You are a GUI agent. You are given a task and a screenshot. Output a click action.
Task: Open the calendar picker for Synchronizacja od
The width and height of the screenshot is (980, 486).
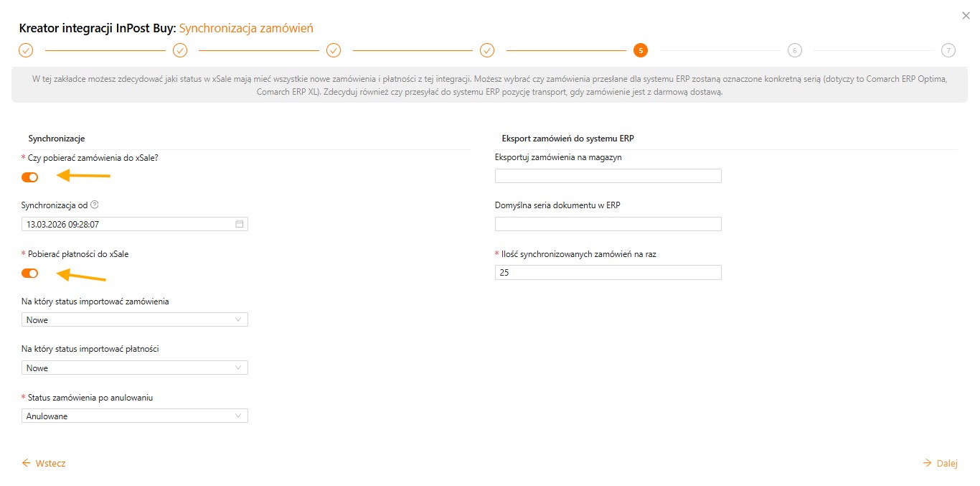pos(240,224)
